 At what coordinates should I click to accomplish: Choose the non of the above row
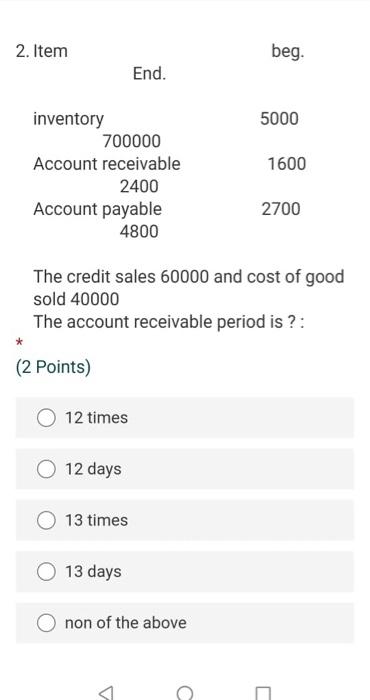pyautogui.click(x=185, y=623)
